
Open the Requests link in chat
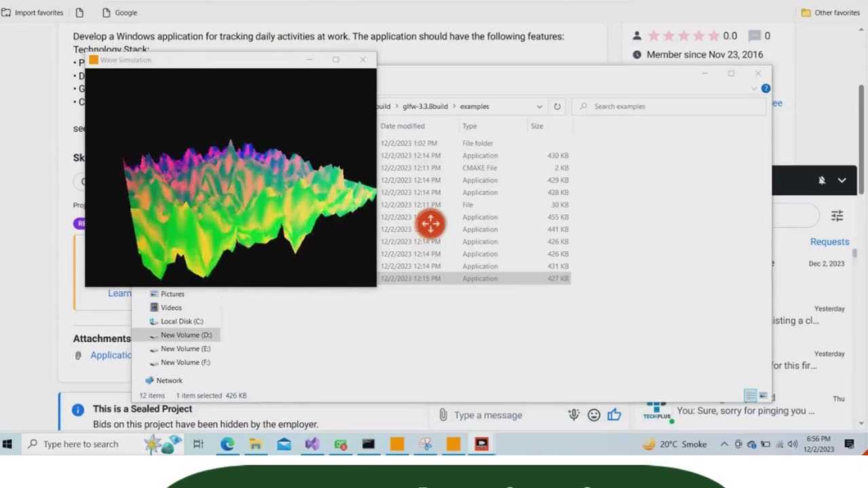click(x=829, y=242)
